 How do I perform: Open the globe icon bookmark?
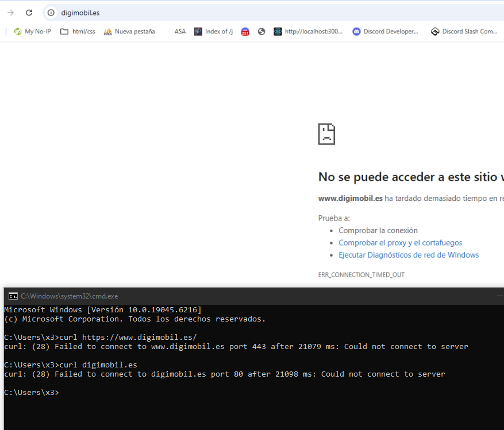coord(261,32)
